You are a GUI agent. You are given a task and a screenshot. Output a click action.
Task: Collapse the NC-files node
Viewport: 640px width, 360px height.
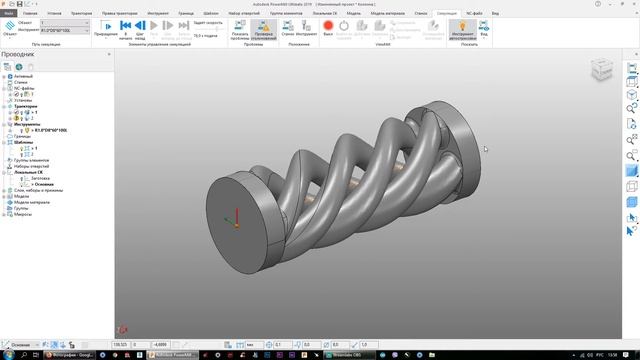tap(4, 88)
